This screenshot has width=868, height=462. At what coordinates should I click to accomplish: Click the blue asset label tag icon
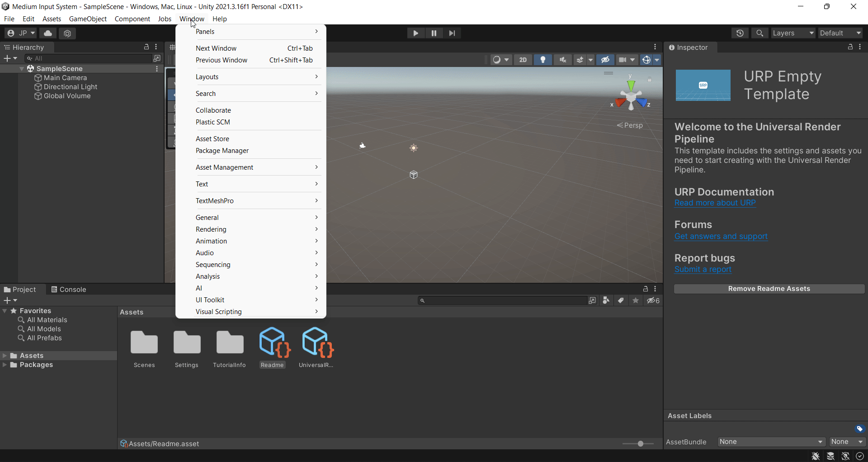[x=859, y=429]
